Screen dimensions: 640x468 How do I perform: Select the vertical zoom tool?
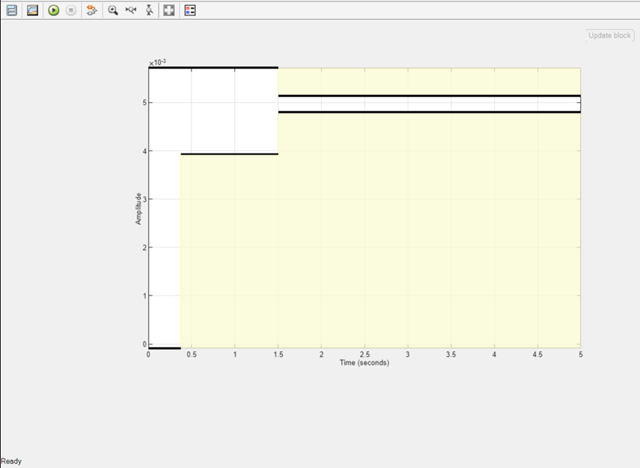click(149, 10)
